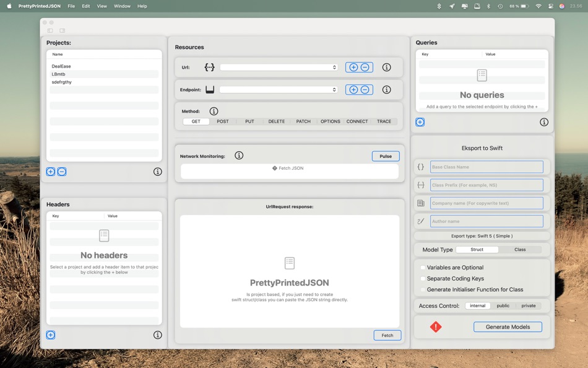
Task: Enable Variables are Optional
Action: [423, 268]
